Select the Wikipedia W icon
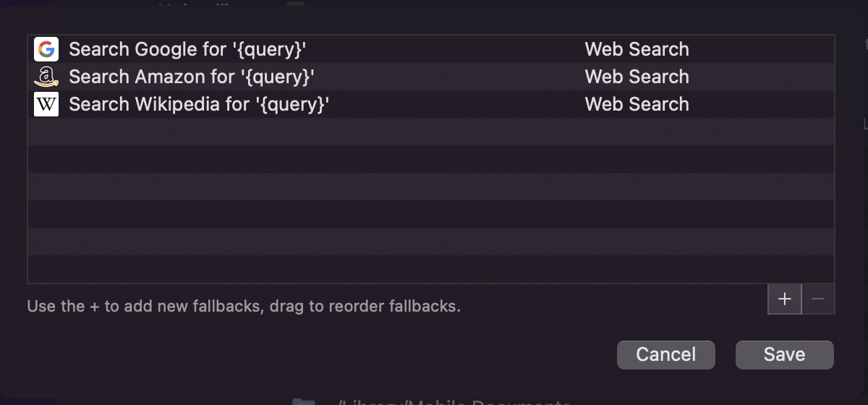Viewport: 868px width, 405px height. [x=46, y=104]
